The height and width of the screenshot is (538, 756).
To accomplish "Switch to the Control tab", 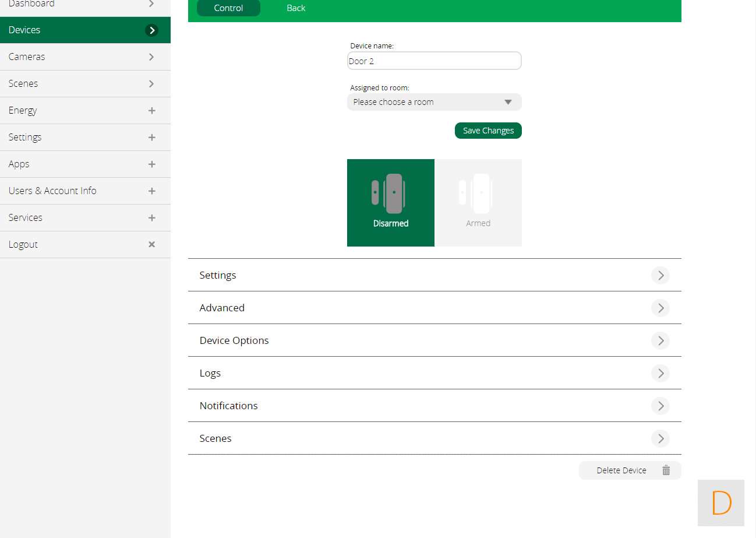I will 228,8.
